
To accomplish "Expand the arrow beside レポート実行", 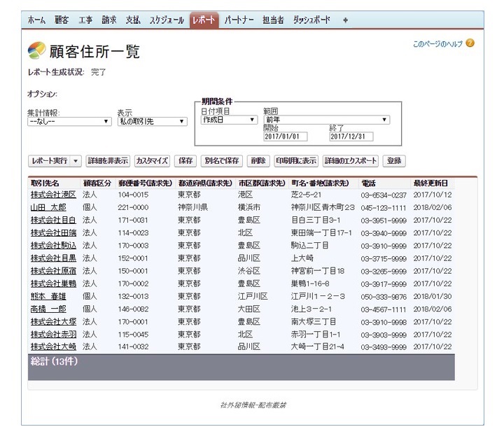I will click(76, 161).
